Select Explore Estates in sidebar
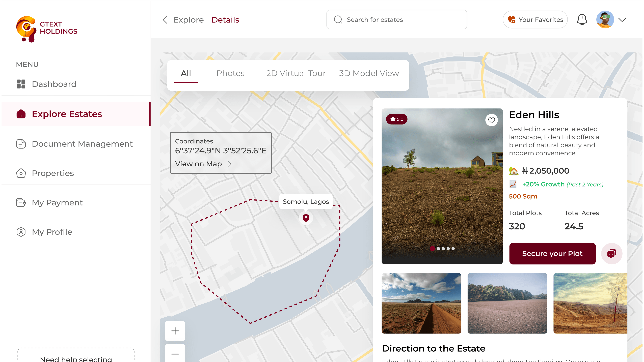Viewport: 644px width, 362px height. coord(76,114)
